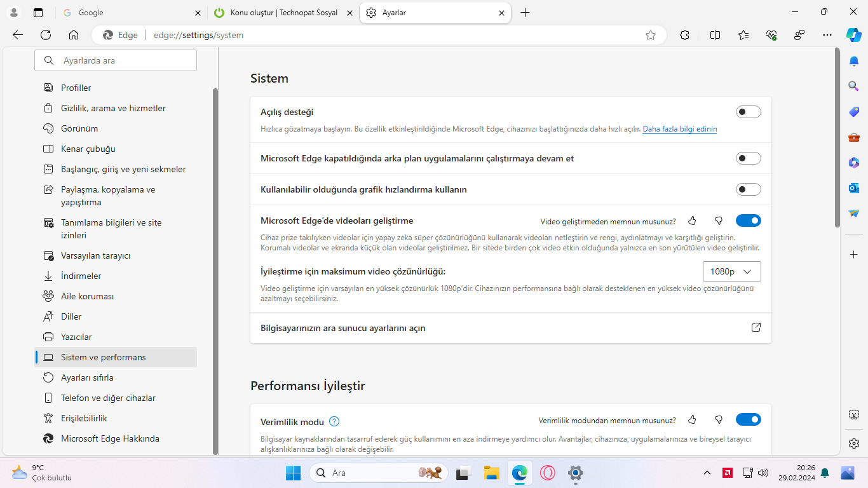Click the Daha fazla bilgi edinin link
The height and width of the screenshot is (488, 868).
(680, 129)
